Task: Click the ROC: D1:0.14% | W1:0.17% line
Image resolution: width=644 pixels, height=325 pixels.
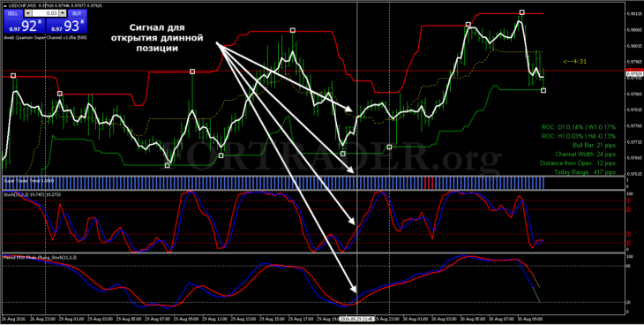Action: point(579,127)
